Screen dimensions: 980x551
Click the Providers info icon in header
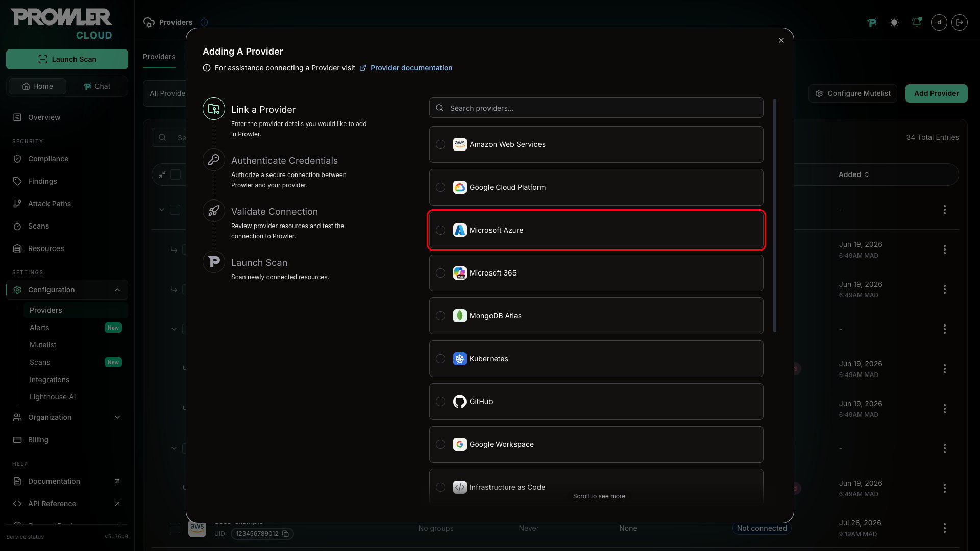[204, 22]
